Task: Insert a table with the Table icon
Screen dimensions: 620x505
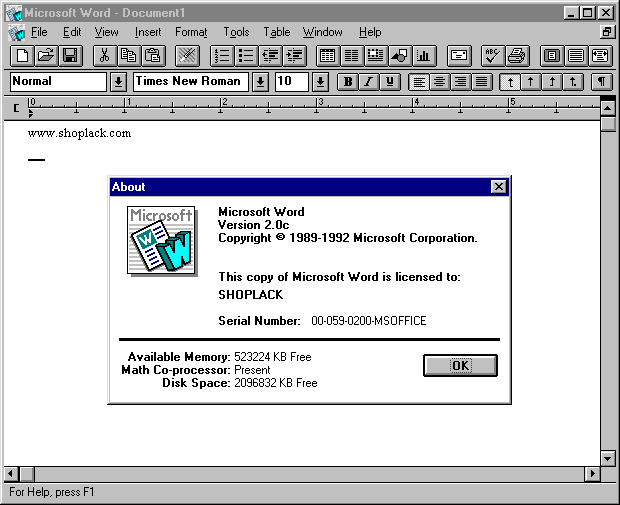Action: 327,56
